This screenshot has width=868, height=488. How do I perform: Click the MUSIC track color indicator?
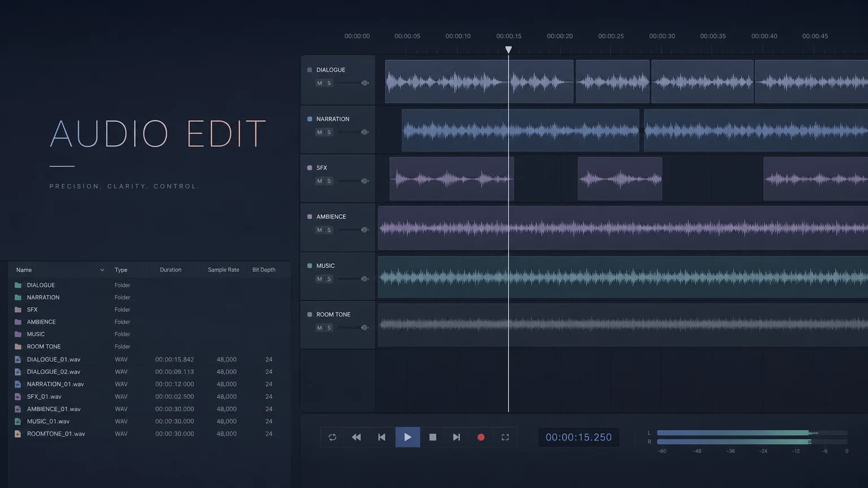(310, 265)
